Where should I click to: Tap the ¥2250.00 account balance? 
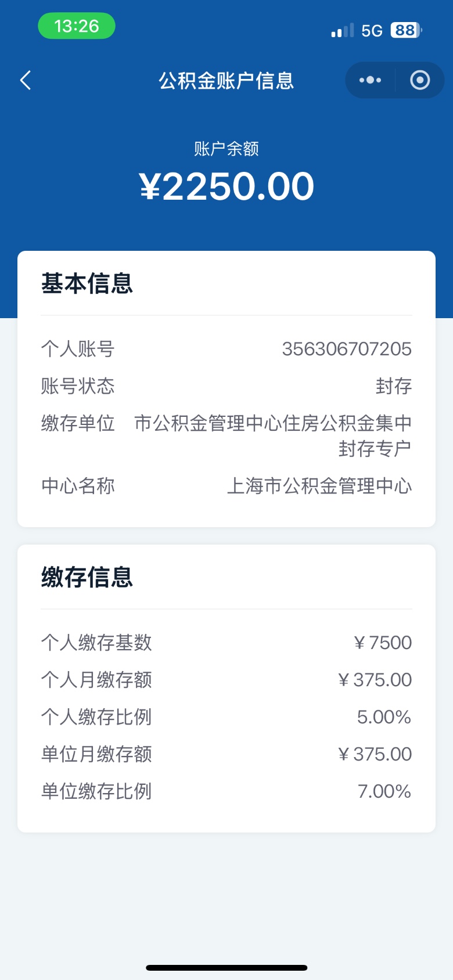click(x=227, y=186)
